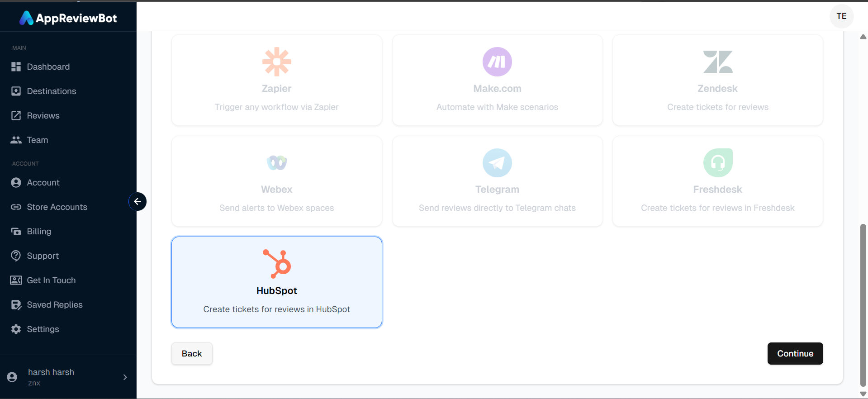Image resolution: width=868 pixels, height=399 pixels.
Task: Click the scrollbar down arrow
Action: click(x=863, y=394)
